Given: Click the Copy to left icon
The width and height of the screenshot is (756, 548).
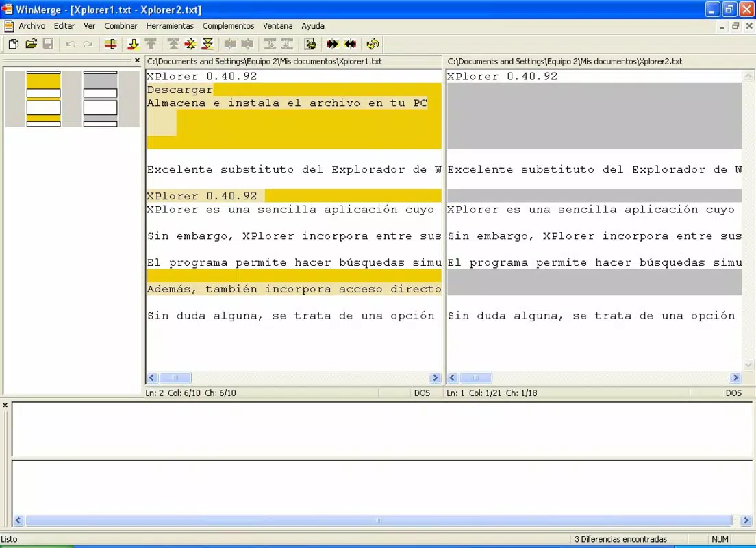Looking at the screenshot, I should [x=247, y=45].
